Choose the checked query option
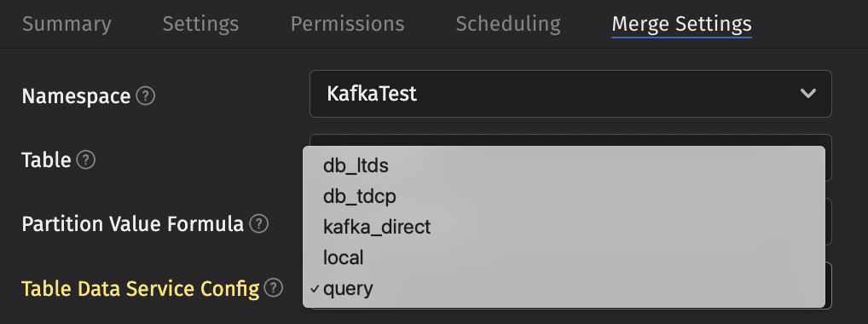The width and height of the screenshot is (868, 324). point(564,288)
